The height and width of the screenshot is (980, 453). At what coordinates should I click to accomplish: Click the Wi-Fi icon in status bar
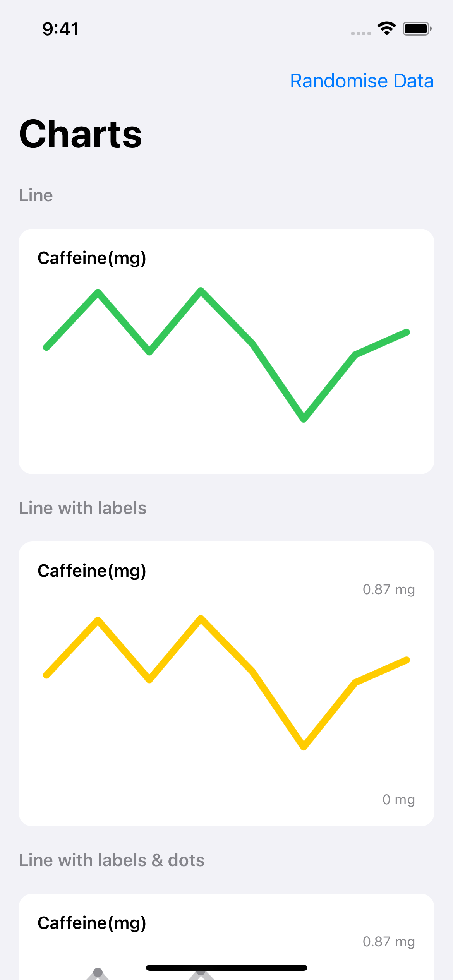pyautogui.click(x=386, y=29)
